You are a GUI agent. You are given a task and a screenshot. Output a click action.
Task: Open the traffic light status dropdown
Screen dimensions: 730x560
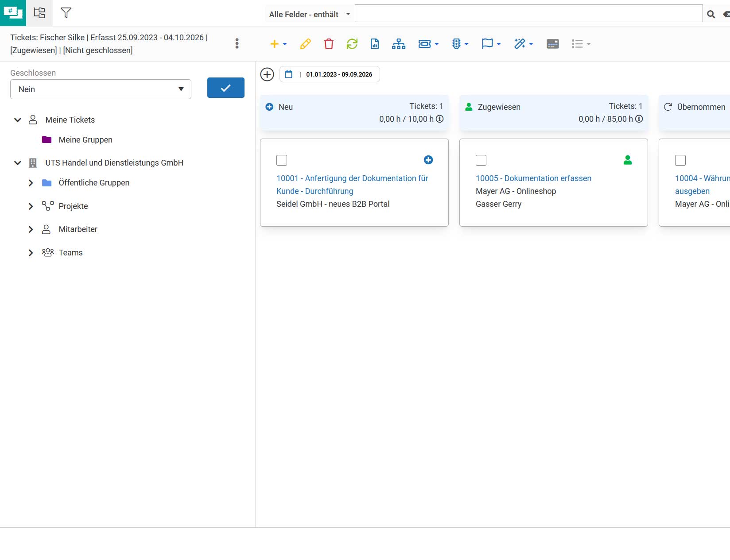tap(460, 44)
